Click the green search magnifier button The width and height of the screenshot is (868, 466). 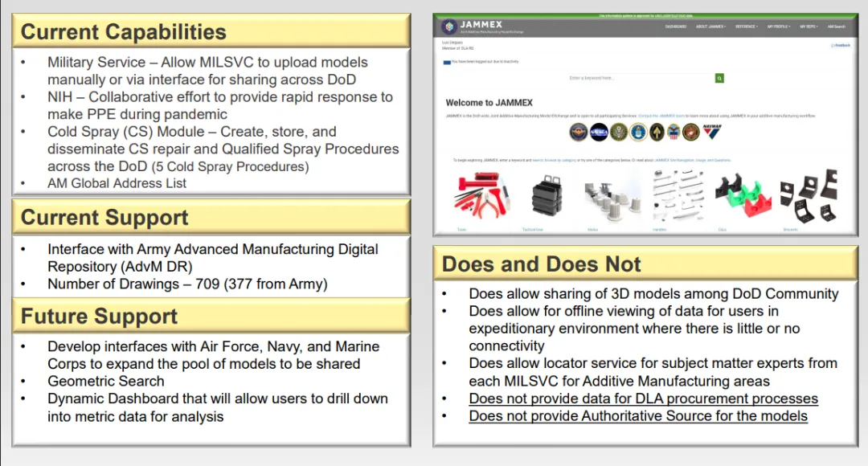coord(719,79)
